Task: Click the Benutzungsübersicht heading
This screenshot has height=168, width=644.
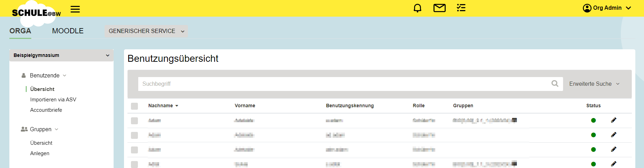Action: tap(173, 58)
